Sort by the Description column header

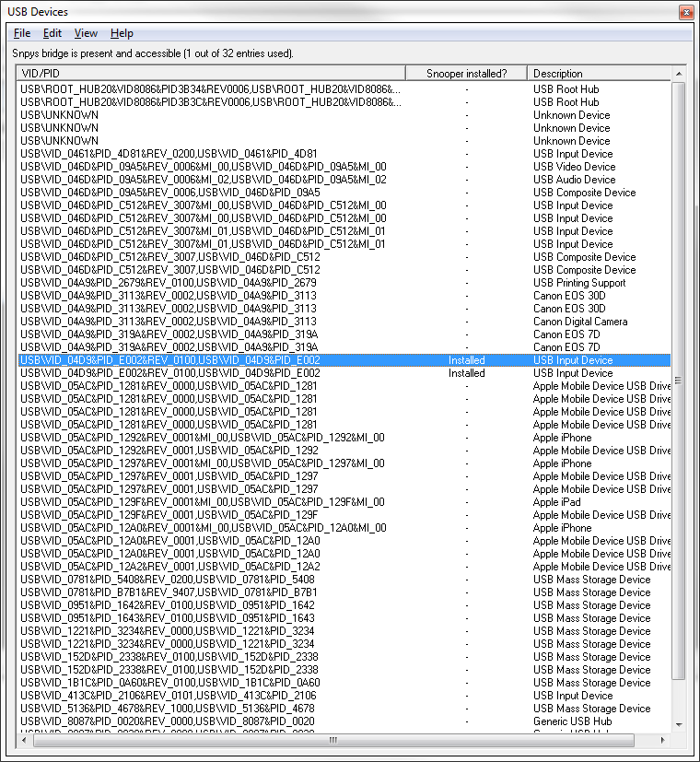click(600, 74)
